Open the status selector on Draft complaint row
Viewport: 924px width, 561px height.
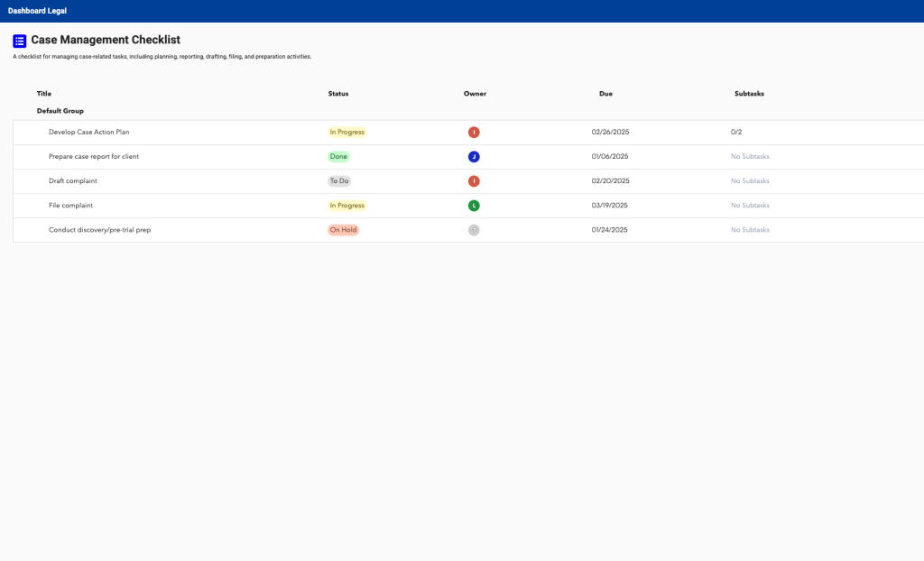point(338,180)
